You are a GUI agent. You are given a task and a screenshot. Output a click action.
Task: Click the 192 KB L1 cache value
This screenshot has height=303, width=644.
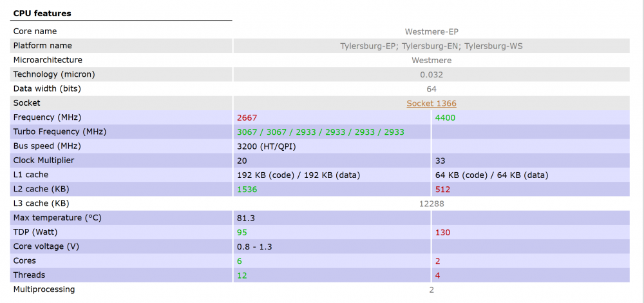click(299, 175)
